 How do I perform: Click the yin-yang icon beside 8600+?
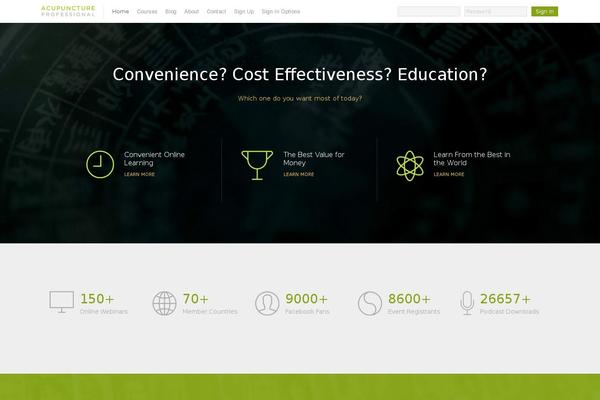(370, 303)
